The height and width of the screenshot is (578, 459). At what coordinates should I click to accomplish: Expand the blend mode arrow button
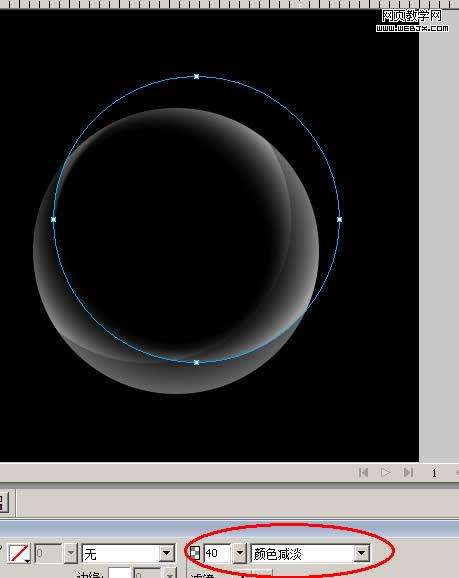click(362, 553)
